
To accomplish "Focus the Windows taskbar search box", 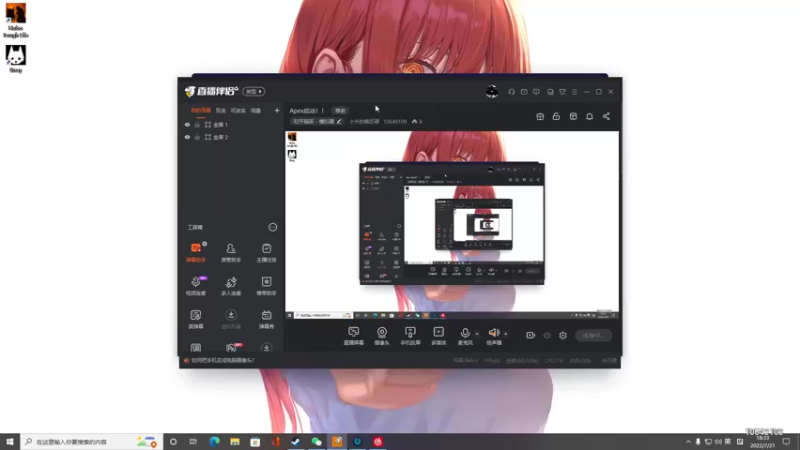I will [91, 441].
